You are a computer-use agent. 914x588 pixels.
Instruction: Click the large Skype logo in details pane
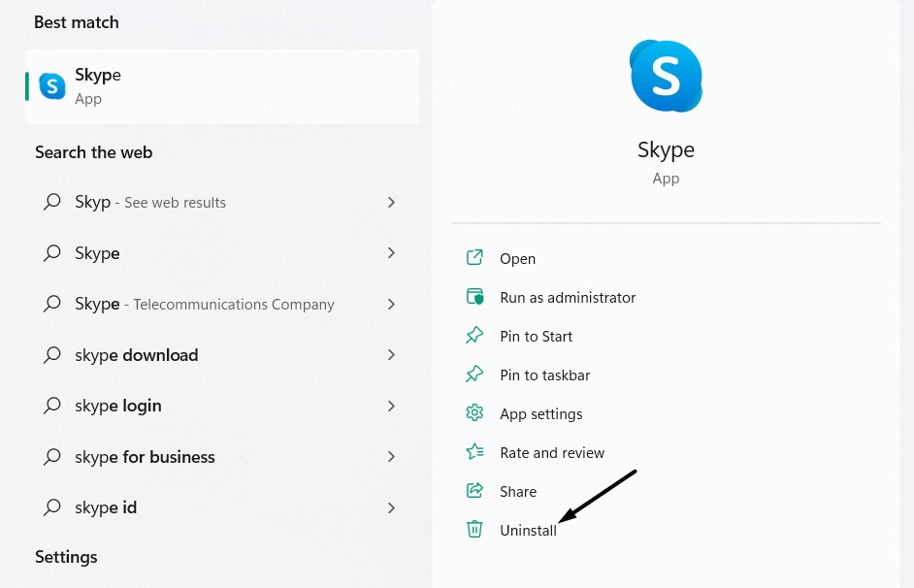pyautogui.click(x=666, y=76)
